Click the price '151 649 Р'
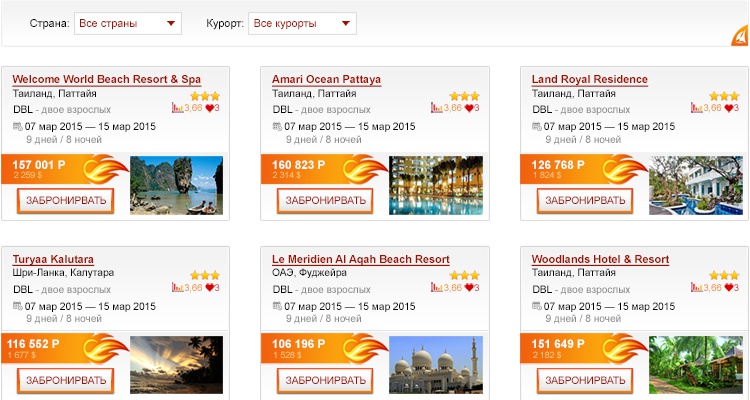 [x=558, y=344]
